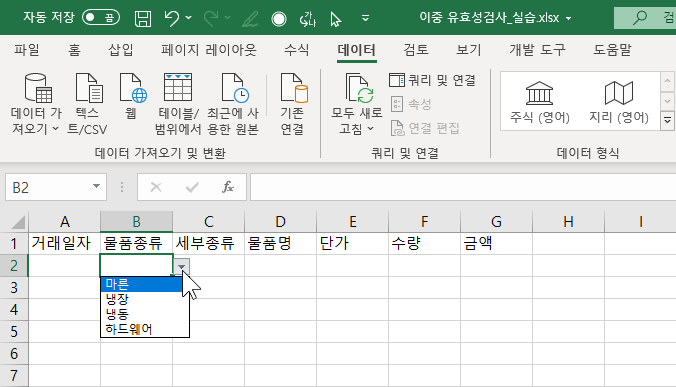Click inside the formula bar field
The height and width of the screenshot is (387, 676).
[463, 187]
